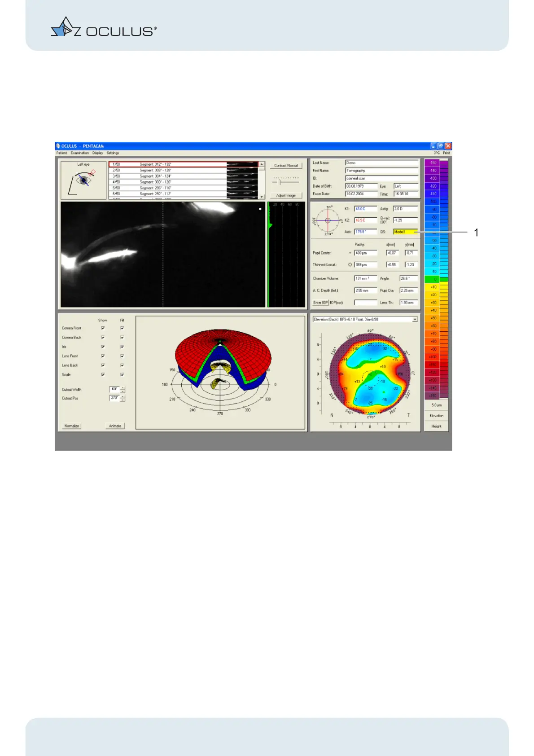This screenshot has height=756, width=534.
Task: Click the 3D anterior segment model view
Action: coord(221,373)
